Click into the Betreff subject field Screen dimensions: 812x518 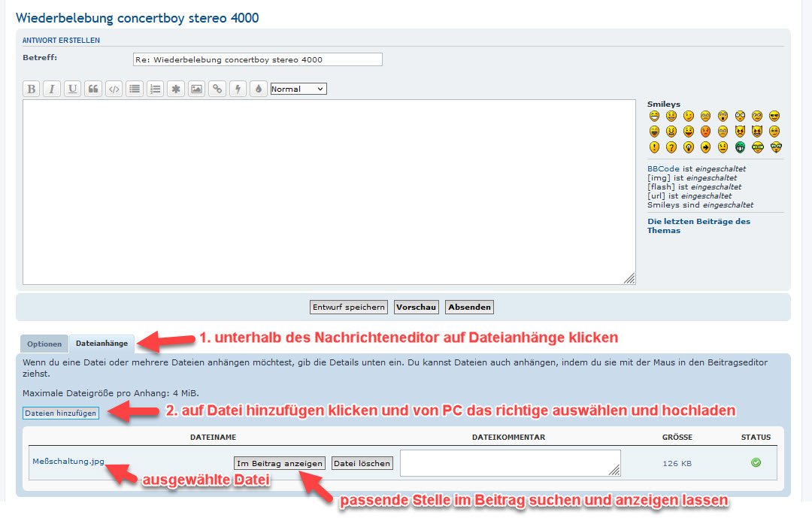258,59
